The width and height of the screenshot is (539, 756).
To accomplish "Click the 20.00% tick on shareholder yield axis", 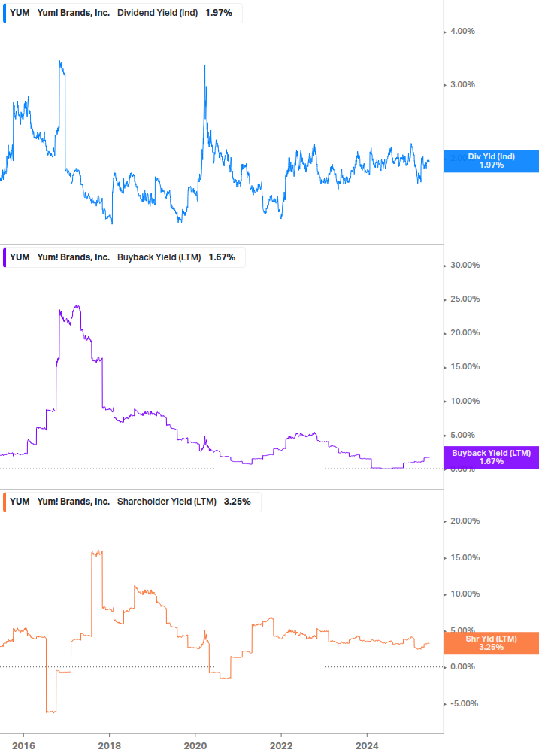I will [x=465, y=521].
